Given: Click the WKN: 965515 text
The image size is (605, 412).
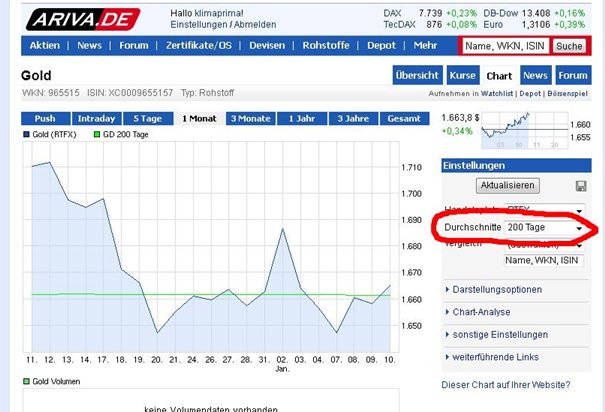Looking at the screenshot, I should coord(51,93).
